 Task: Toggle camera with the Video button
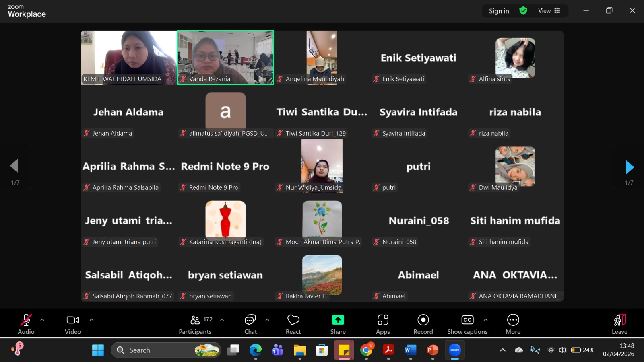click(x=73, y=324)
